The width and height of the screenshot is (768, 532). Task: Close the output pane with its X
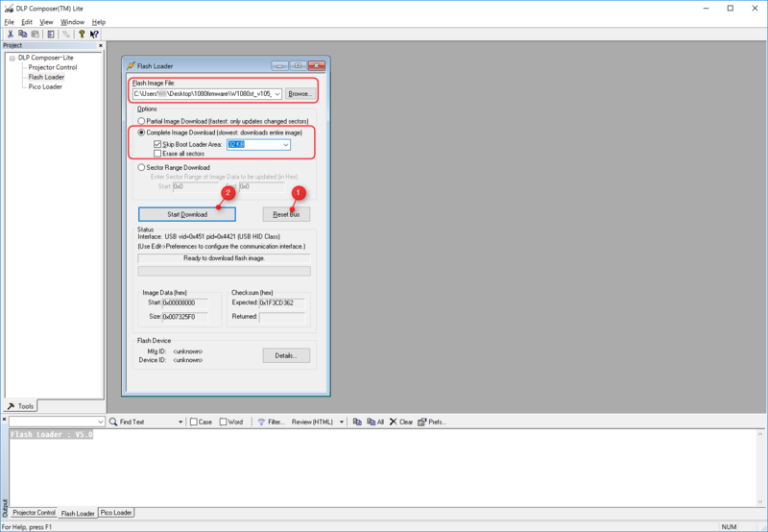click(5, 420)
